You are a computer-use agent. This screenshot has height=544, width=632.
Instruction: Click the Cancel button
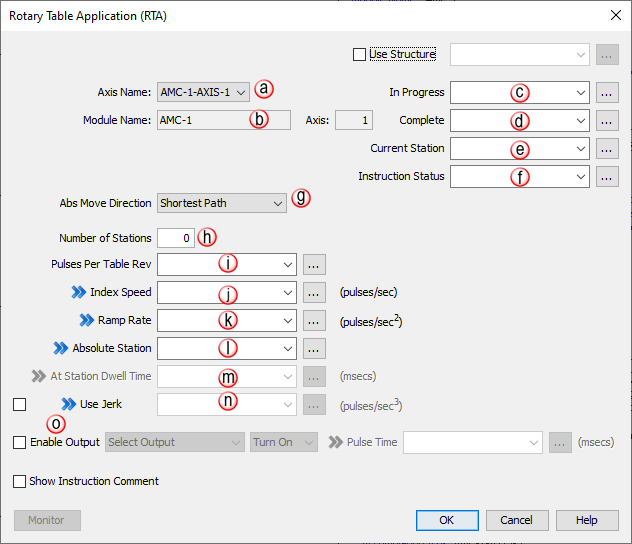(516, 520)
